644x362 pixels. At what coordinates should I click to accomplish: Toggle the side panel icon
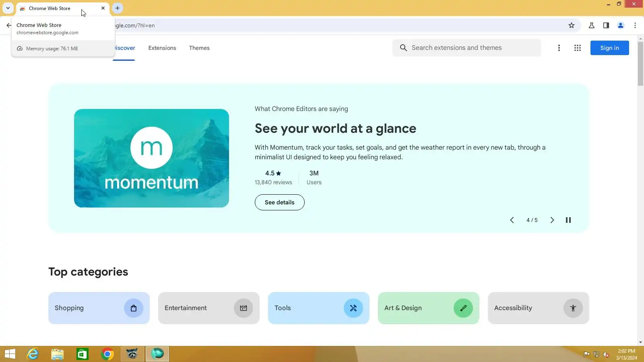click(606, 25)
